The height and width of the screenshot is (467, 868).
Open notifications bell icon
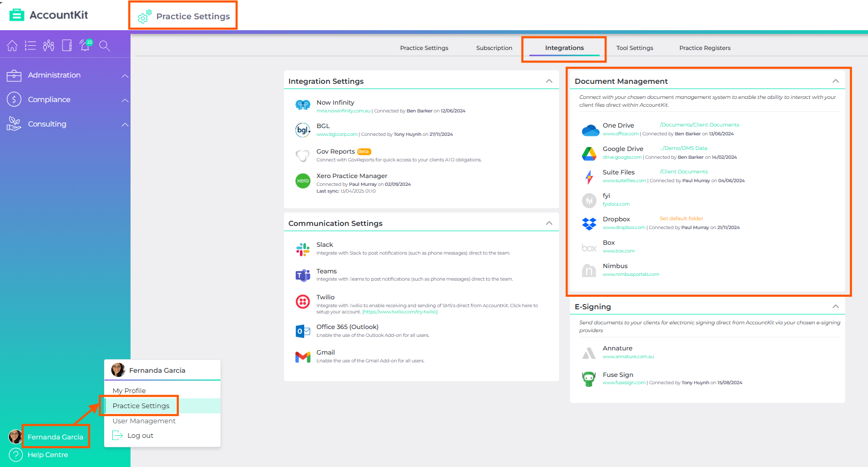click(86, 45)
